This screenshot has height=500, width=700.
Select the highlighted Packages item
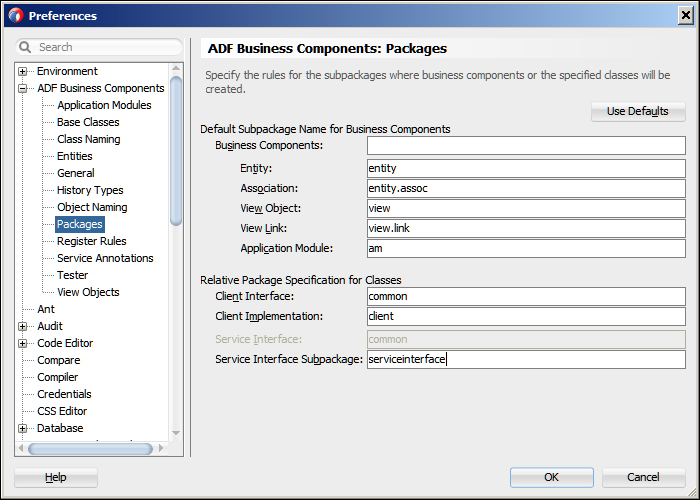[x=80, y=224]
